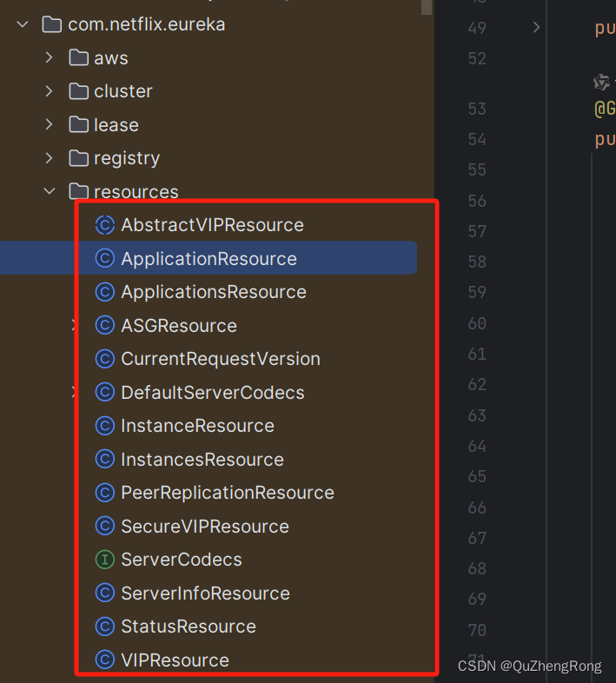
Task: Select the resources package label
Action: point(136,192)
